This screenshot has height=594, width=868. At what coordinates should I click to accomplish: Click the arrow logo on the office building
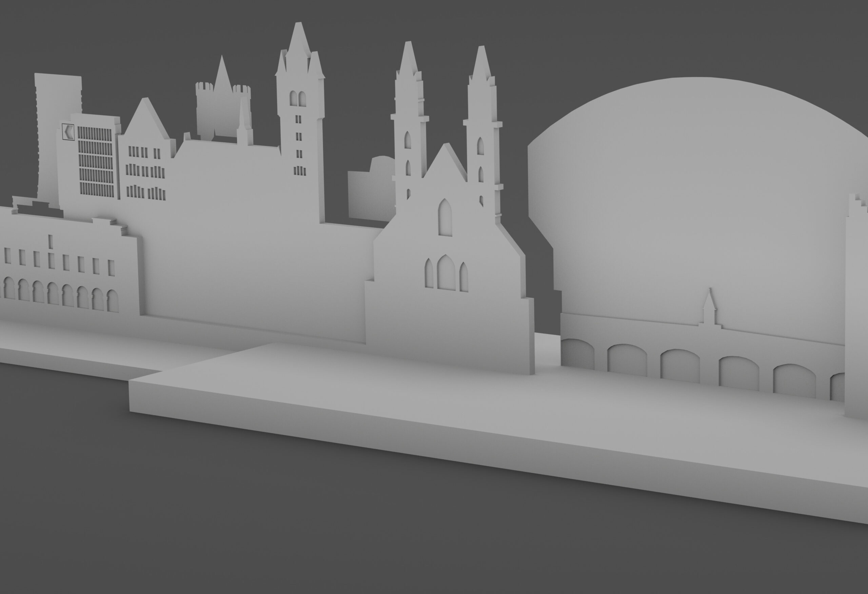click(x=68, y=132)
